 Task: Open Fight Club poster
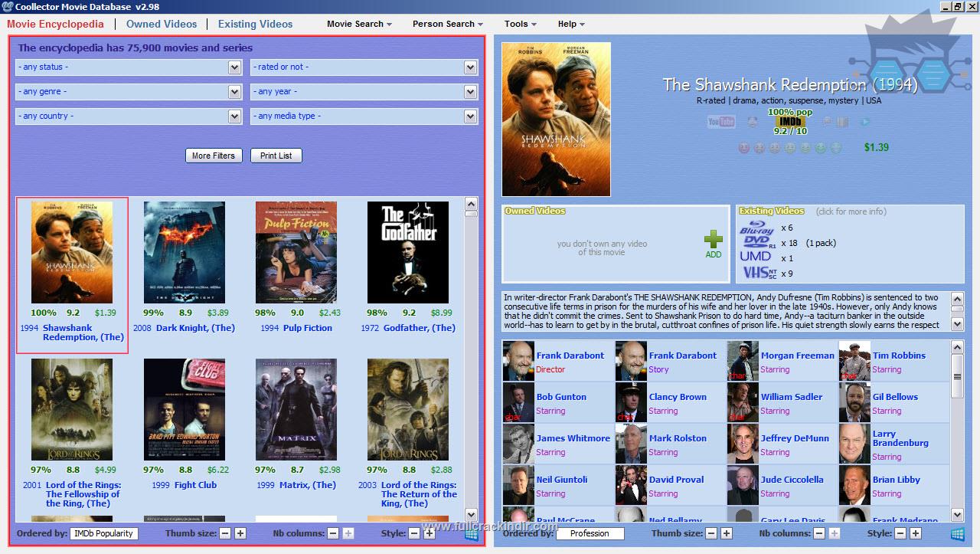[185, 410]
